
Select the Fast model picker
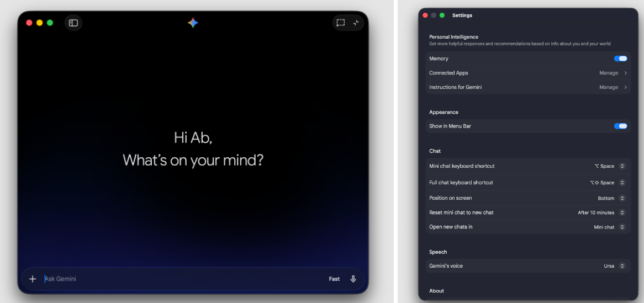334,279
